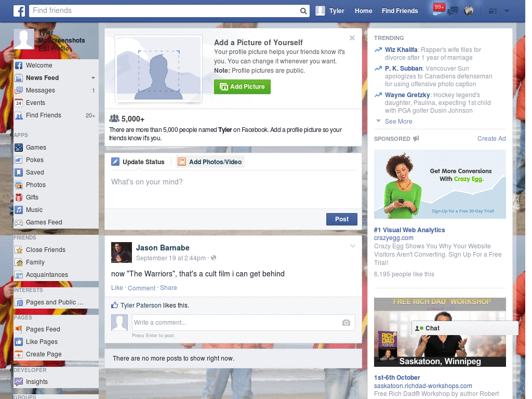Screen dimensions: 532x399
Task: Click the Close Friends star icon
Action: coord(19,250)
